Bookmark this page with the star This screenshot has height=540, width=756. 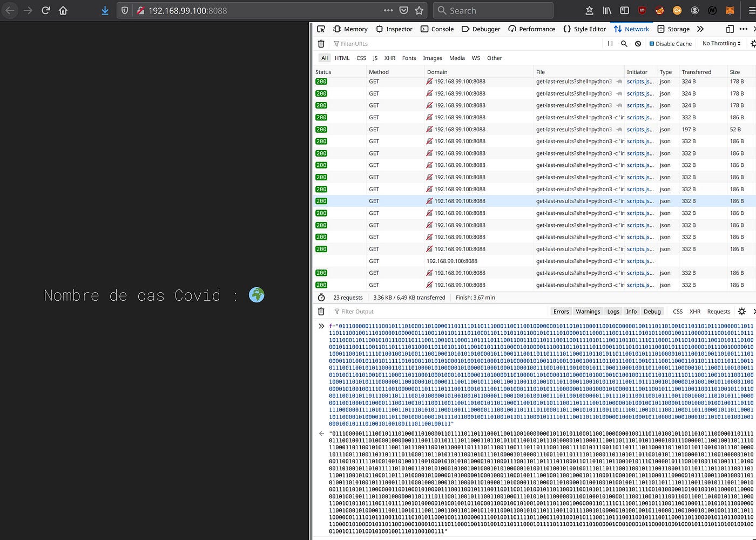click(x=419, y=10)
